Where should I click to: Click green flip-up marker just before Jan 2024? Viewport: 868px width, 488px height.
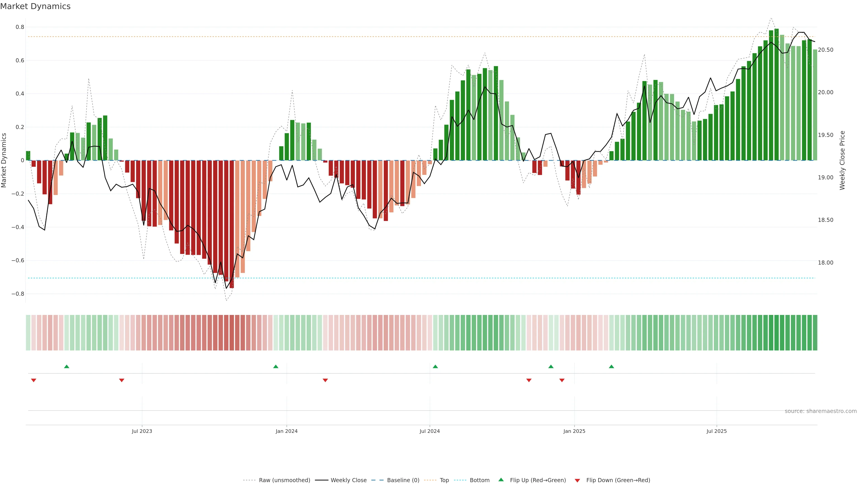[276, 366]
